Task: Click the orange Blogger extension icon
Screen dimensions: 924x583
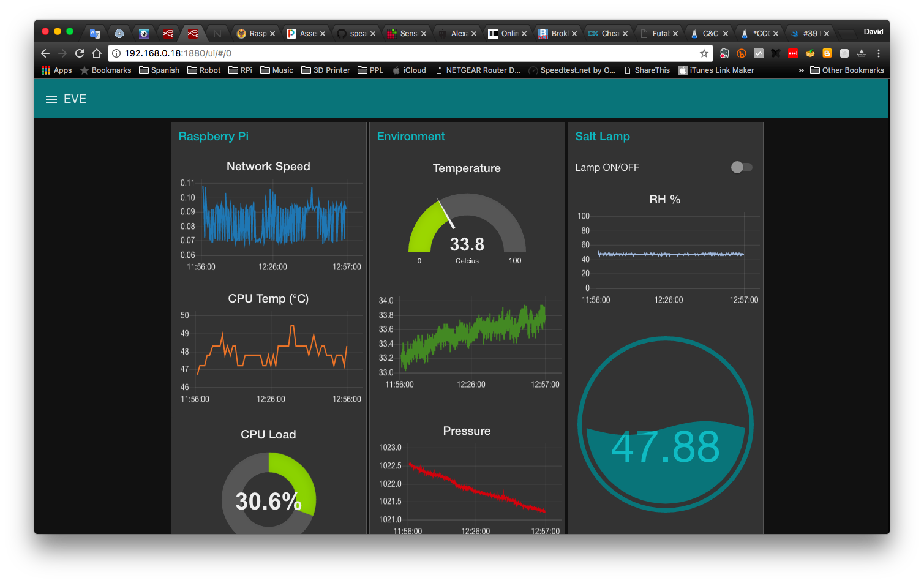Action: click(x=827, y=53)
